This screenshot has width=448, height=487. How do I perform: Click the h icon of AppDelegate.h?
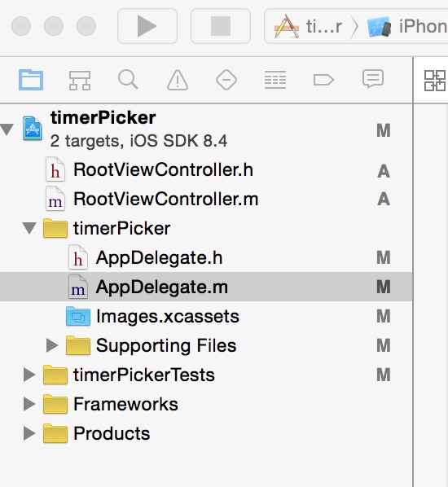pos(78,257)
